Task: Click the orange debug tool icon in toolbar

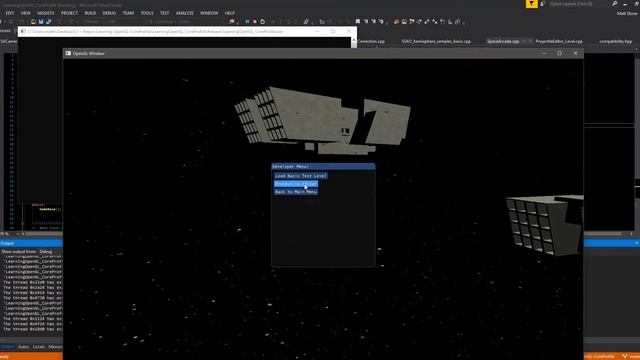Action: [x=396, y=22]
